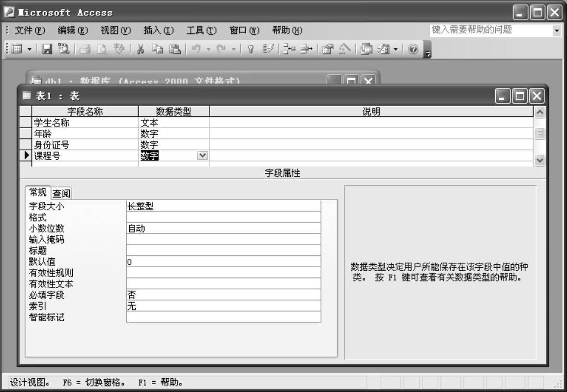This screenshot has height=392, width=567.
Task: Select the 课程号 field name cell
Action: [x=85, y=156]
